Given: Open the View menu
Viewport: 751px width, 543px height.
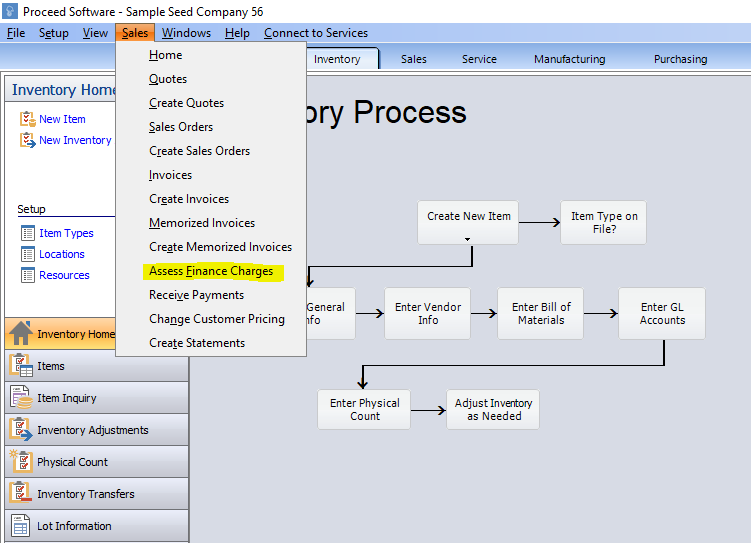Looking at the screenshot, I should [x=95, y=33].
